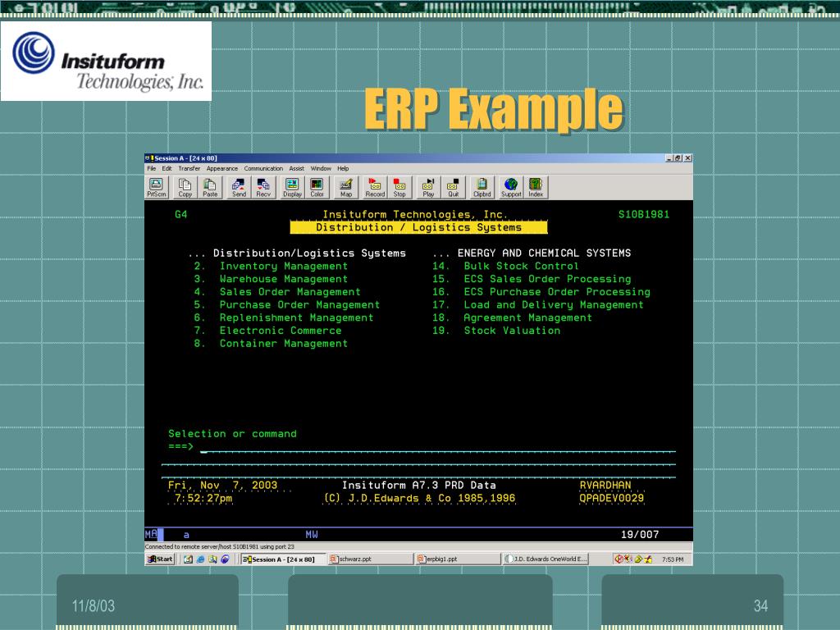This screenshot has width=840, height=630.
Task: Select Purchase Order Management menu option
Action: coord(299,305)
